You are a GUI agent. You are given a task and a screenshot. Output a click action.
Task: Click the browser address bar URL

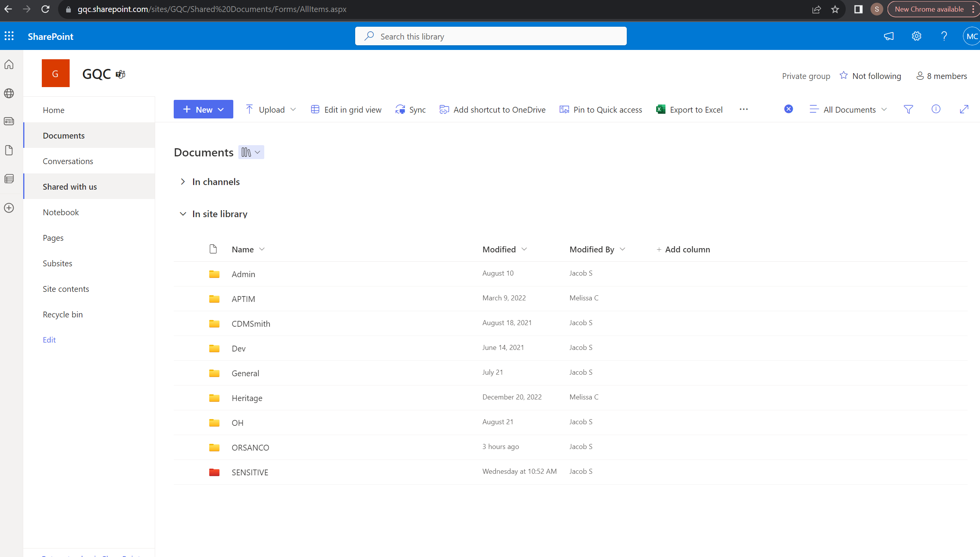212,9
